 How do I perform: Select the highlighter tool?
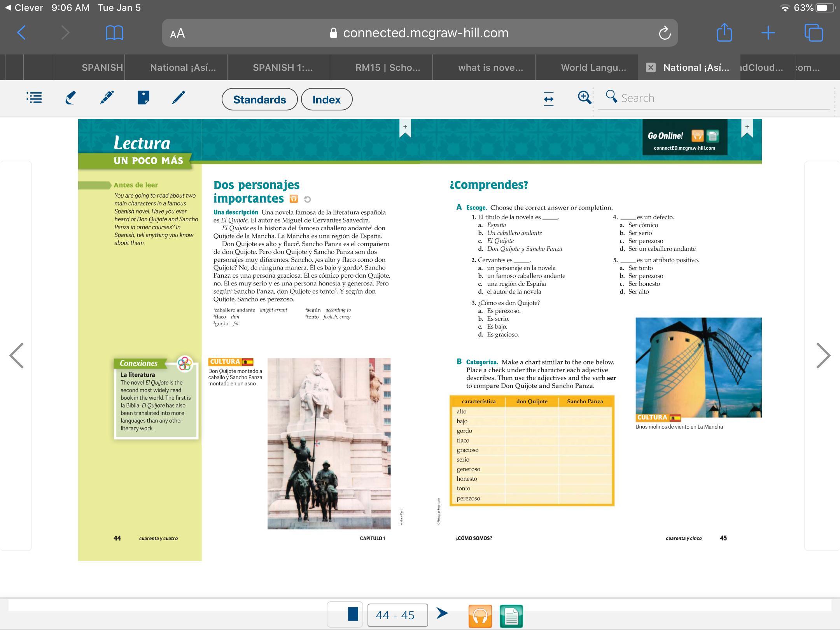click(x=70, y=98)
